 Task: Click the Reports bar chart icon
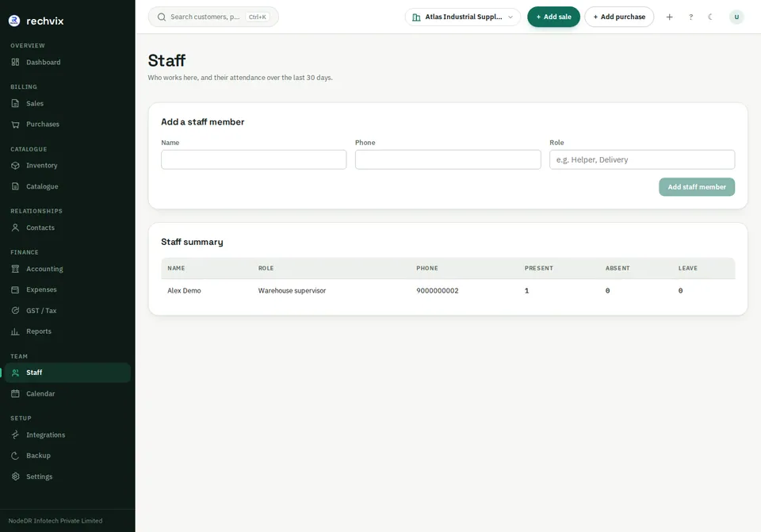pyautogui.click(x=16, y=331)
